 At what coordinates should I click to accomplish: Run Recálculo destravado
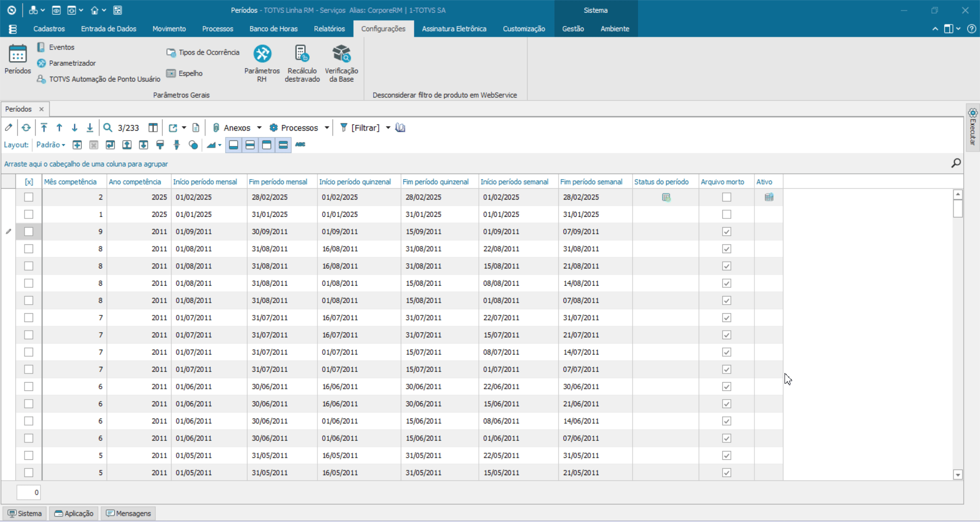302,63
